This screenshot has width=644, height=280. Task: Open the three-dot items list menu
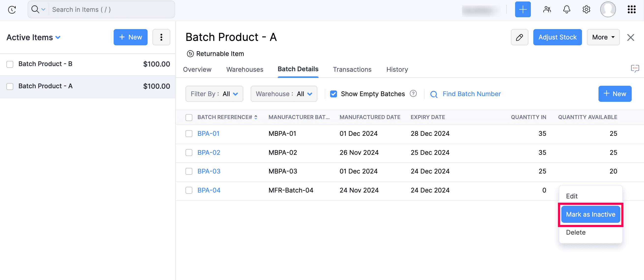click(161, 37)
